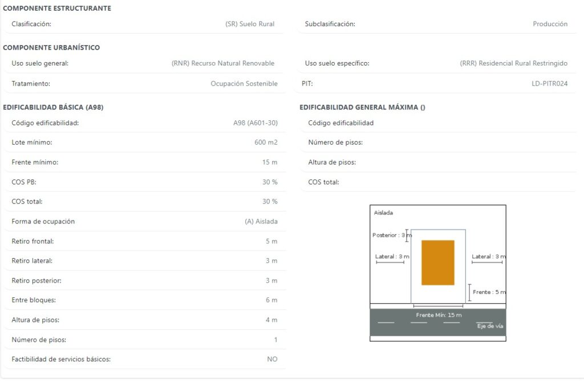Click the "Producción" subclassification value

click(x=550, y=24)
